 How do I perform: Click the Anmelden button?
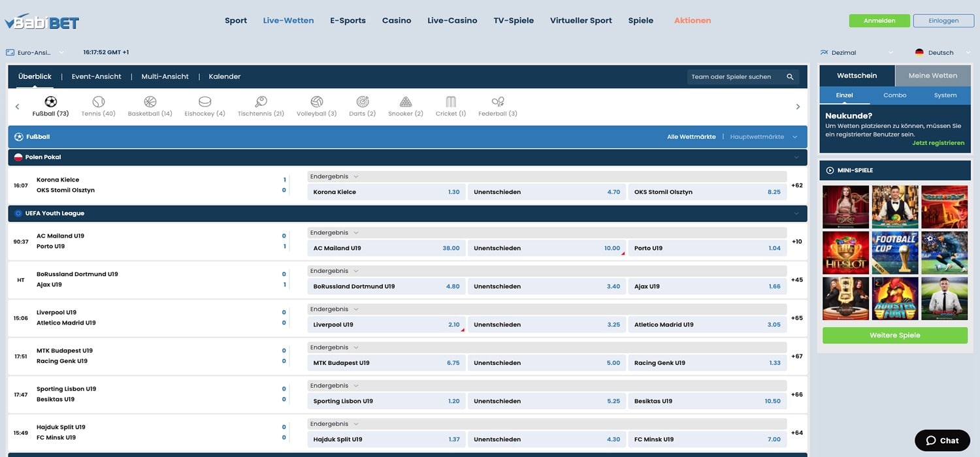[879, 21]
